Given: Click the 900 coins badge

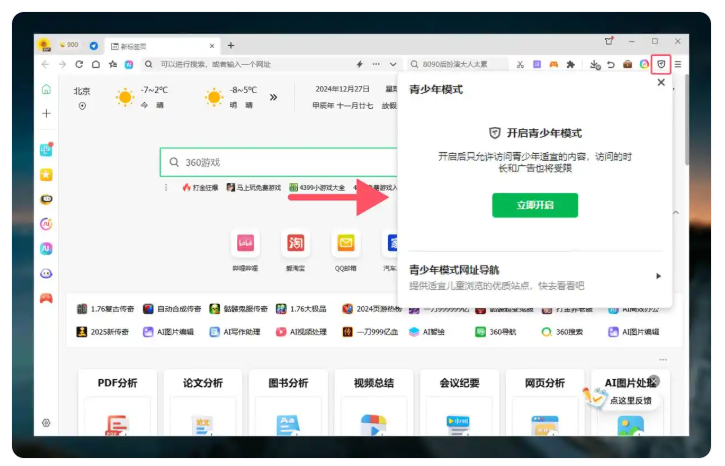Looking at the screenshot, I should tap(69, 45).
